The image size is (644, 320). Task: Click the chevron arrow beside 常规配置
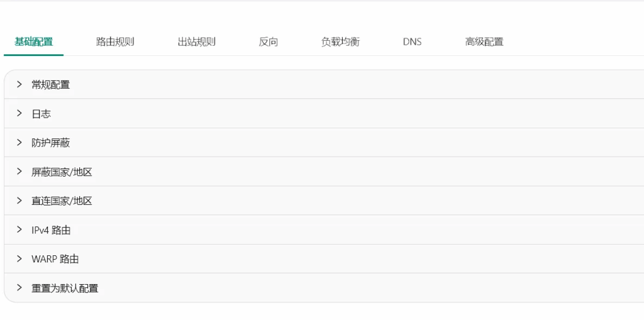click(x=19, y=84)
